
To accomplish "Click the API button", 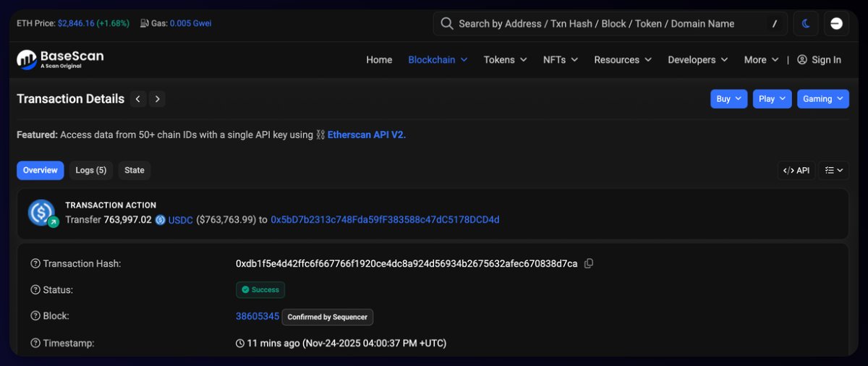I will coord(796,171).
